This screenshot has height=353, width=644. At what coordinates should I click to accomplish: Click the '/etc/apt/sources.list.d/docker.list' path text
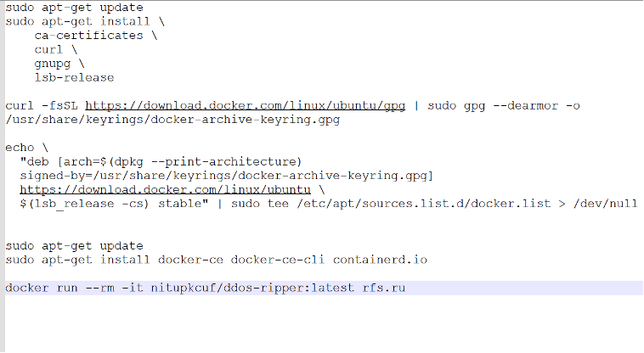(423, 204)
